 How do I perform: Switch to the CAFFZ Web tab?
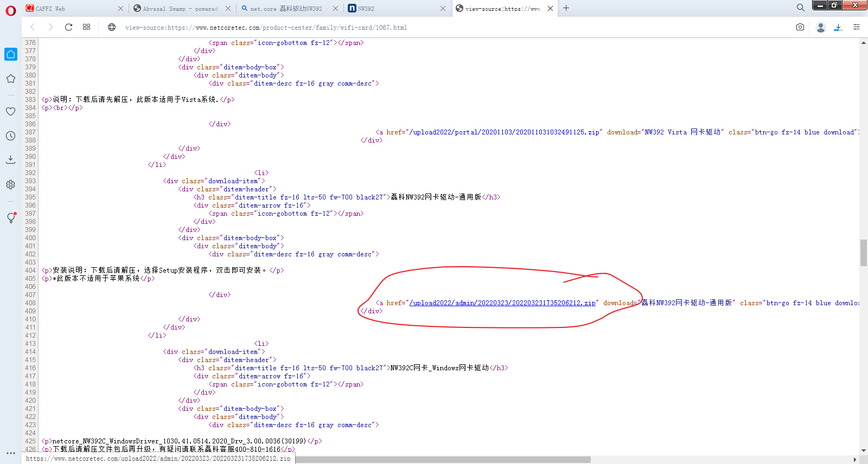pyautogui.click(x=71, y=9)
